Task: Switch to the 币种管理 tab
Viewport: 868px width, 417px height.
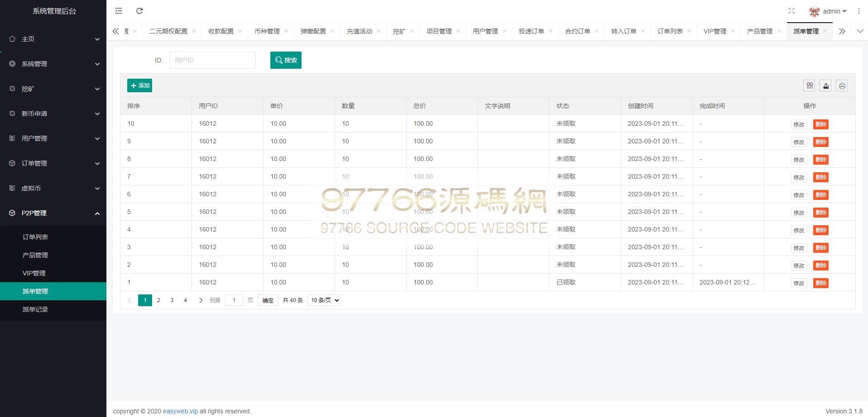Action: tap(267, 31)
